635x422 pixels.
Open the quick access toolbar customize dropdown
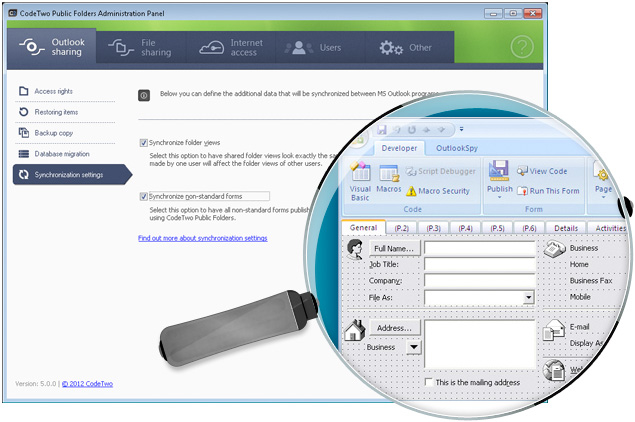461,129
